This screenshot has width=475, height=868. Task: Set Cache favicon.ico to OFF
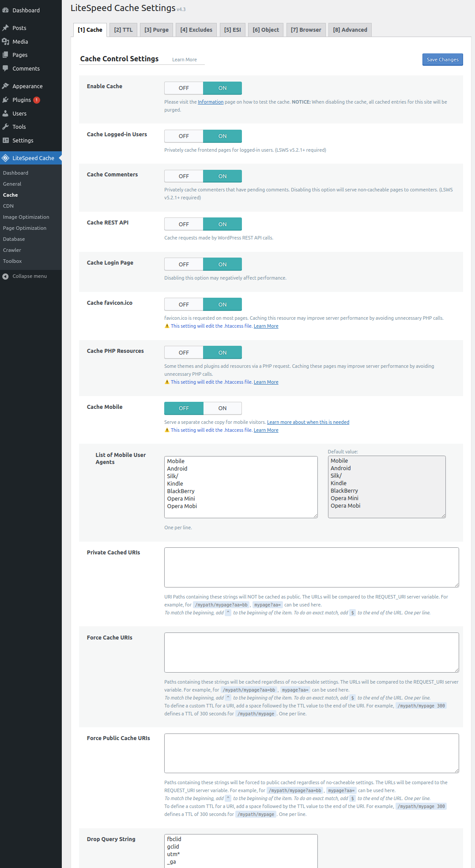pyautogui.click(x=184, y=305)
